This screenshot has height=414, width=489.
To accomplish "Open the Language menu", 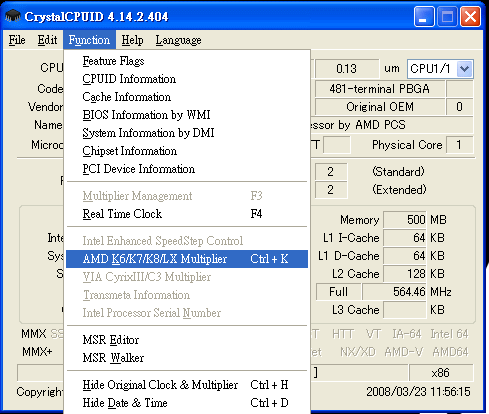I will pyautogui.click(x=178, y=40).
